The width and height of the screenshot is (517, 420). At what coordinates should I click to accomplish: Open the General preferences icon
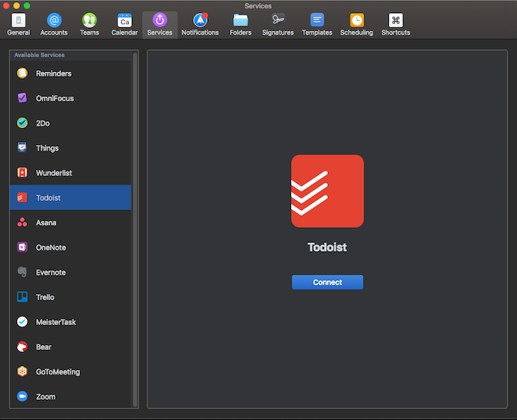coord(19,20)
